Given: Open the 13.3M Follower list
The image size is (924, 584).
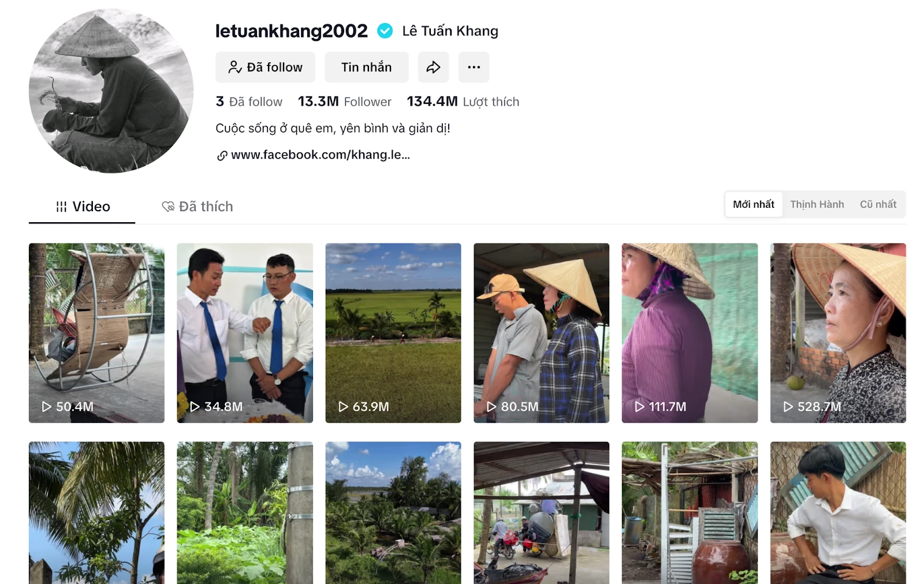Looking at the screenshot, I should coord(345,102).
